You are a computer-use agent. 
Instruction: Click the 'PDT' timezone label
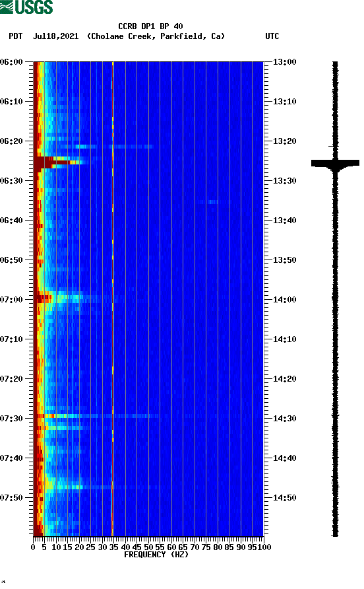coord(16,36)
